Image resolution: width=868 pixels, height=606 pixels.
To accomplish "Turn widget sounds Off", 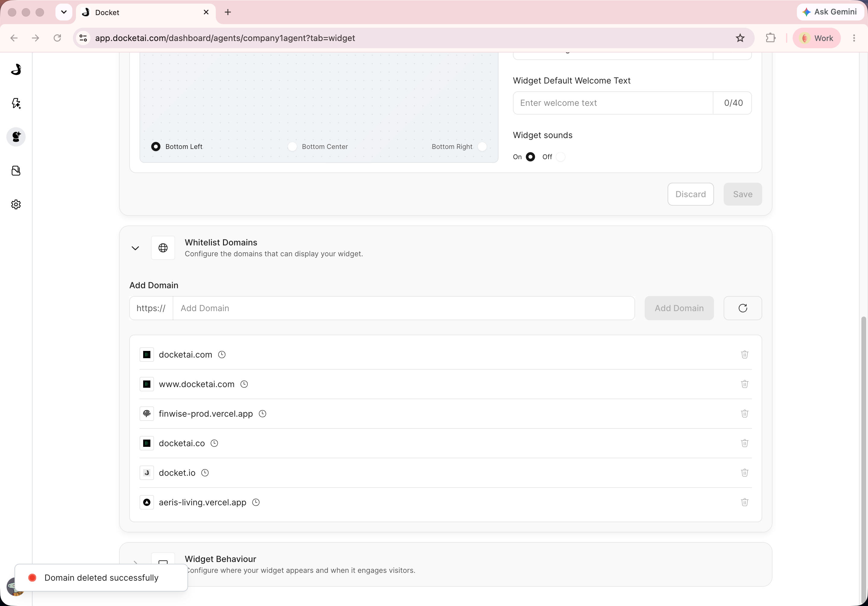I will tap(561, 156).
